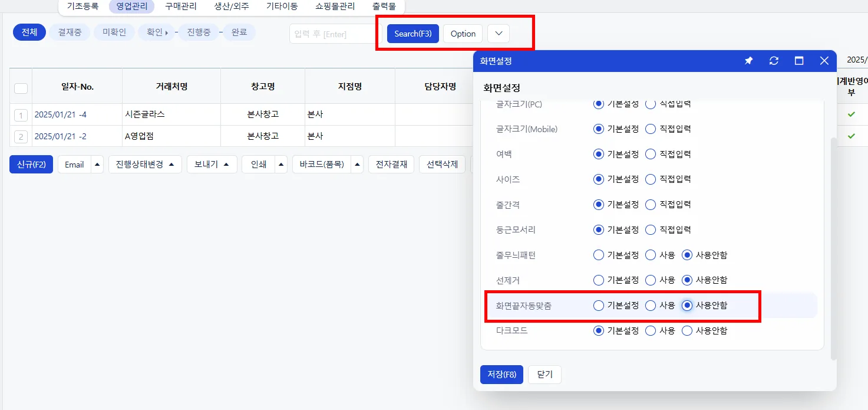Click 바코드(품목) button
The image size is (868, 410).
[x=322, y=165]
